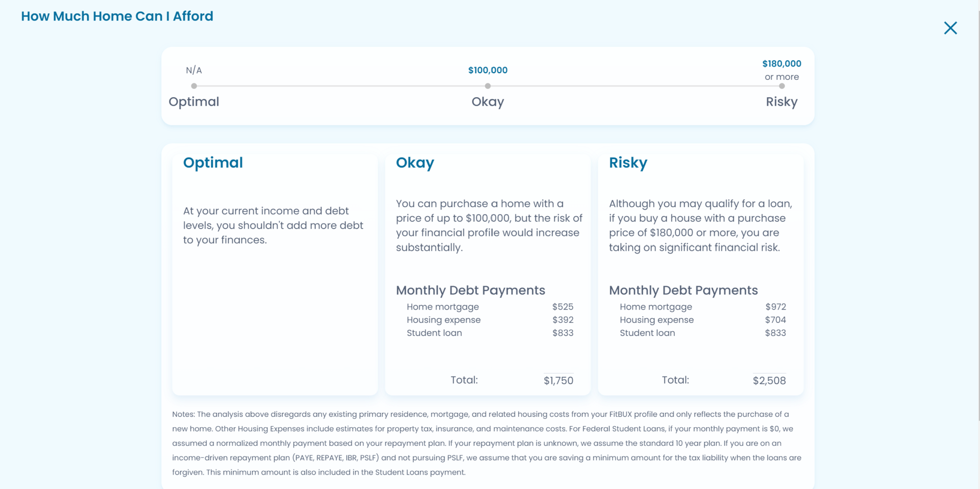Click the N/A label above Optimal

(x=194, y=70)
